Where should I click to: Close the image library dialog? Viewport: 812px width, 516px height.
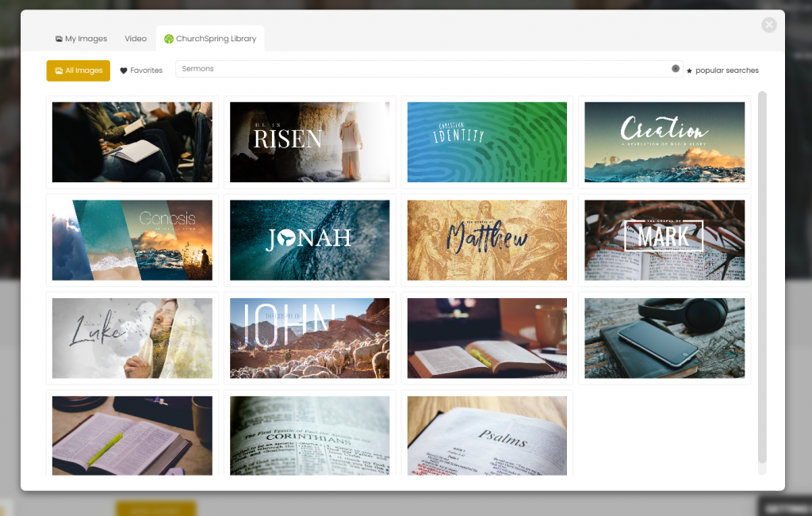pyautogui.click(x=768, y=25)
